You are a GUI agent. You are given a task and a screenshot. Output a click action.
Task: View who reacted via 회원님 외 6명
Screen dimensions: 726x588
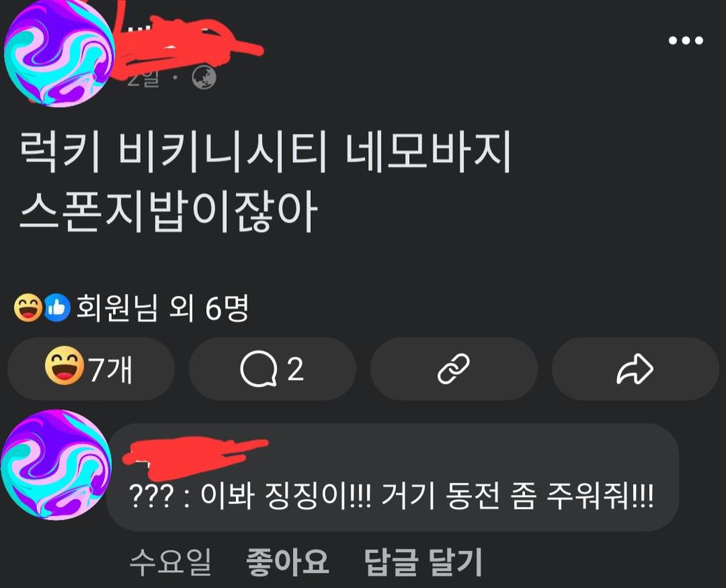point(162,308)
